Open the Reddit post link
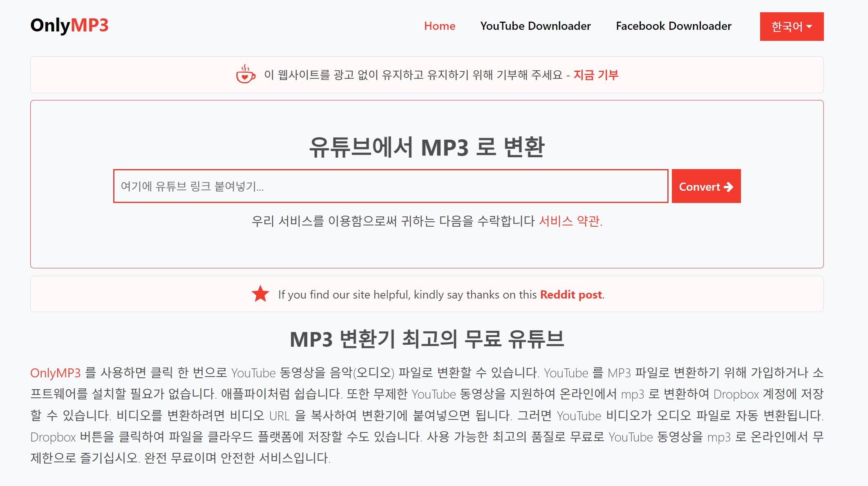This screenshot has height=486, width=868. [571, 294]
